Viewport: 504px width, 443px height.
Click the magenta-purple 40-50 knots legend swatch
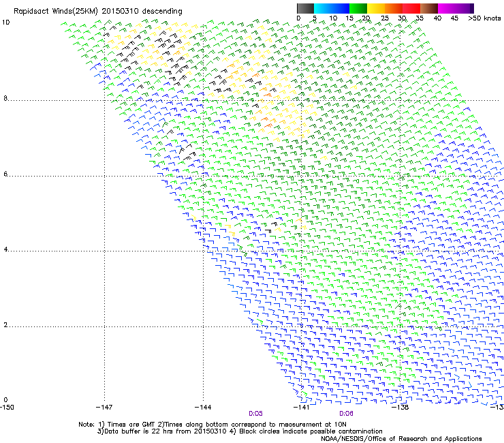tap(456, 8)
